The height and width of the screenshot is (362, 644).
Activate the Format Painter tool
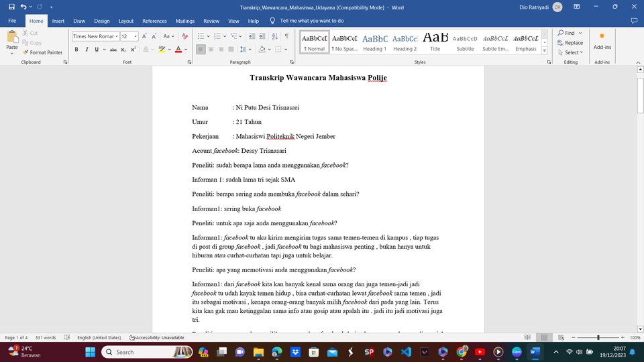[x=43, y=52]
